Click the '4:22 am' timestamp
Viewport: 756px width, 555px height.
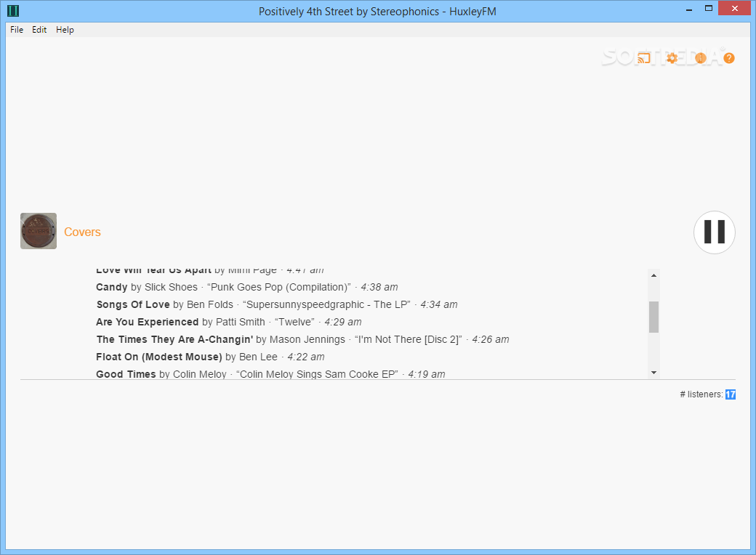306,357
